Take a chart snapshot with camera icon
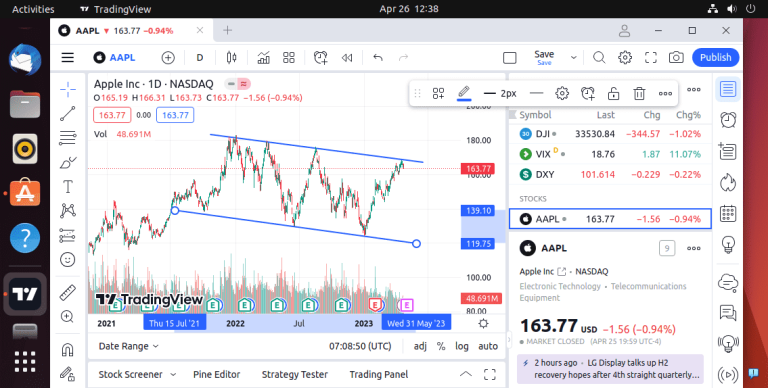The width and height of the screenshot is (768, 388). pos(676,58)
